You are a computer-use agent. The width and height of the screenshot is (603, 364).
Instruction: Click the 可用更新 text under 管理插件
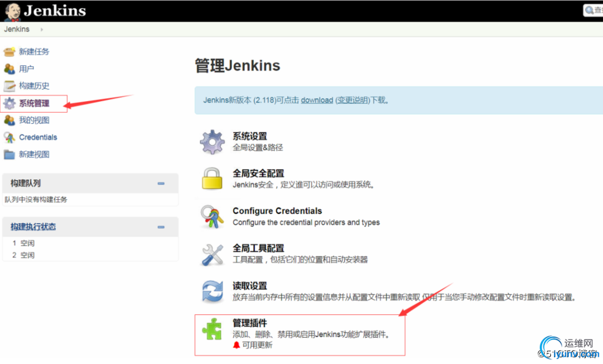click(257, 345)
